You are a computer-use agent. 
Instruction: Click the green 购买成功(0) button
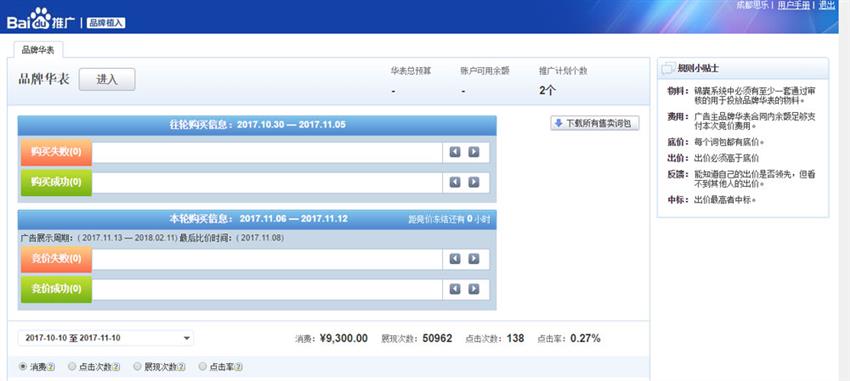tap(56, 183)
